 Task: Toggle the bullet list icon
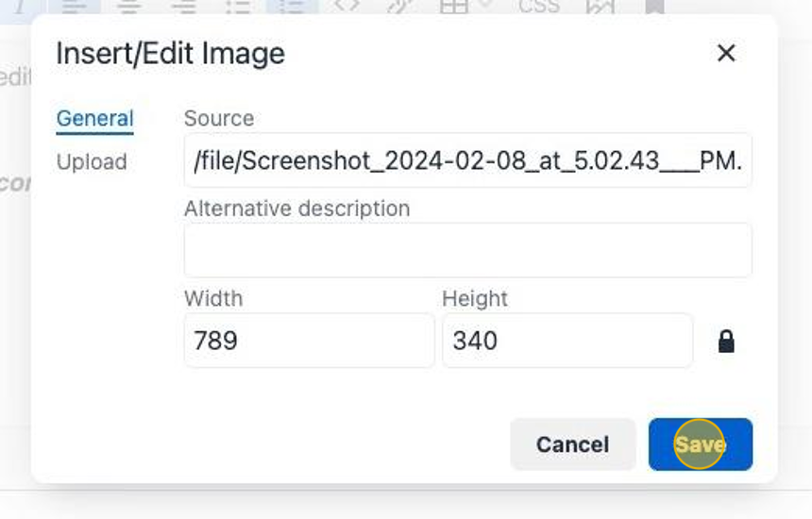[238, 6]
